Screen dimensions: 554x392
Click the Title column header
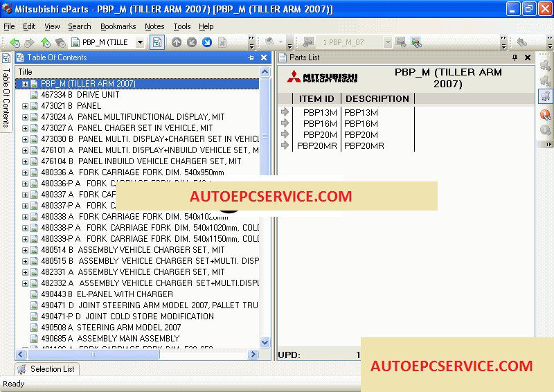(x=137, y=72)
